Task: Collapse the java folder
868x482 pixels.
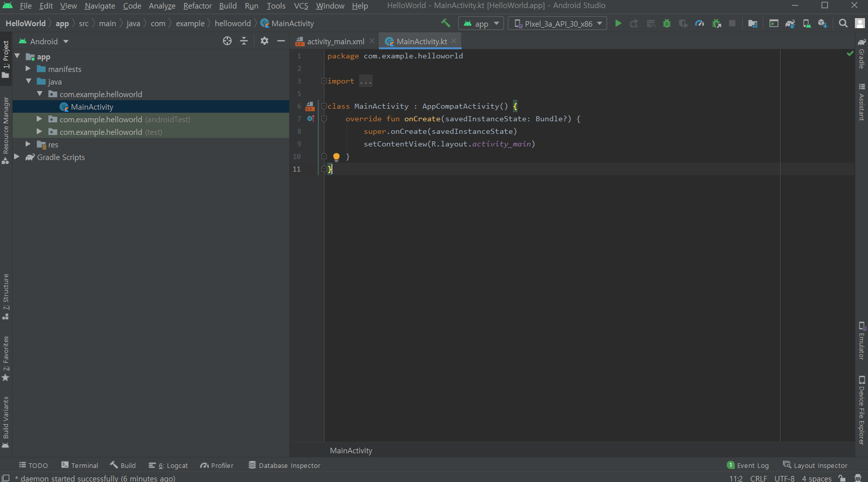Action: [29, 82]
